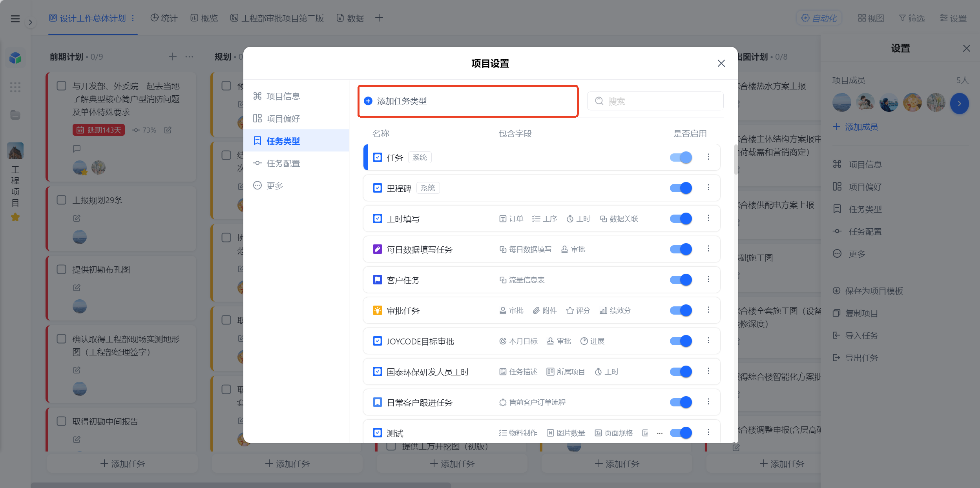Toggle the 审批任务 enabled switch

(681, 310)
